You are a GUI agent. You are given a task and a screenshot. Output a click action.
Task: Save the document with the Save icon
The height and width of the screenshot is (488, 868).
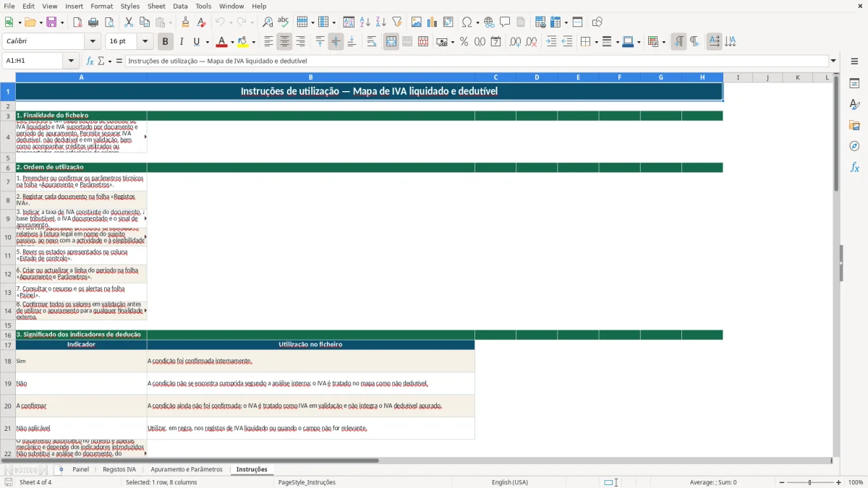coord(51,22)
